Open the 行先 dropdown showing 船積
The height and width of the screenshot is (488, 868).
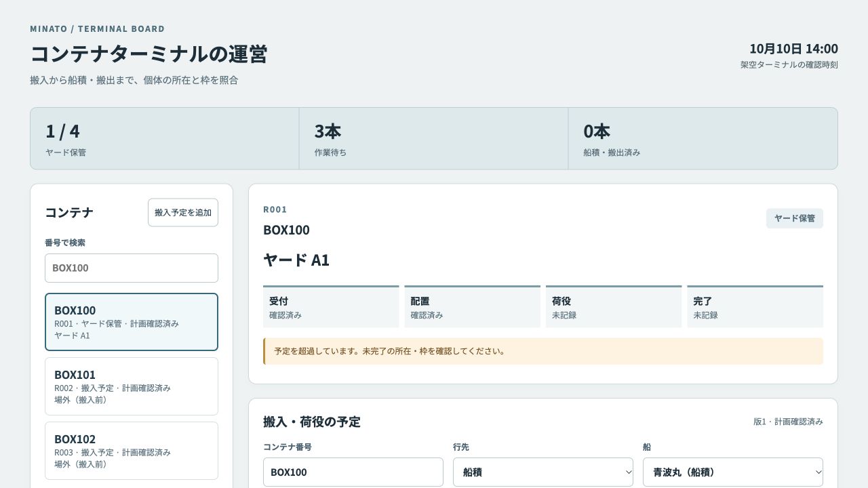(x=543, y=472)
